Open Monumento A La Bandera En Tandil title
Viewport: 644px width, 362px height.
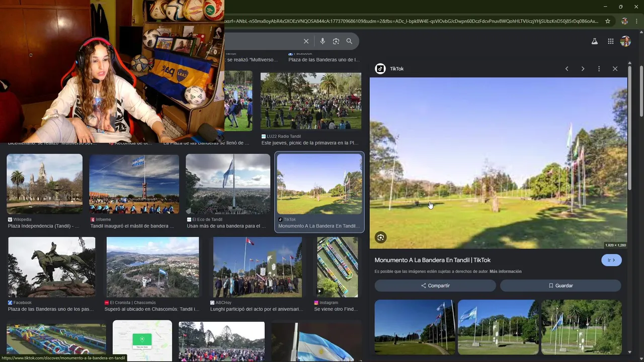[432, 260]
